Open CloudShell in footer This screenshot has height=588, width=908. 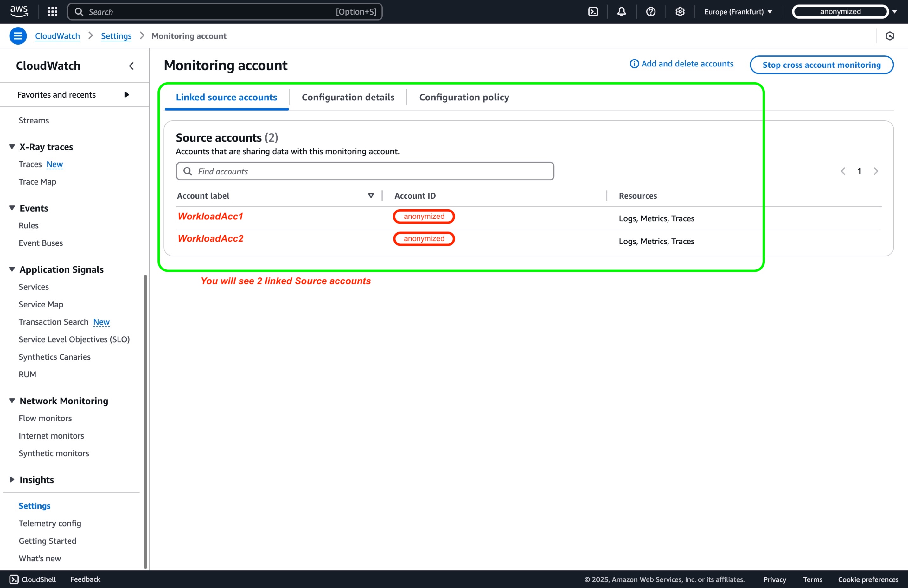[x=33, y=579]
